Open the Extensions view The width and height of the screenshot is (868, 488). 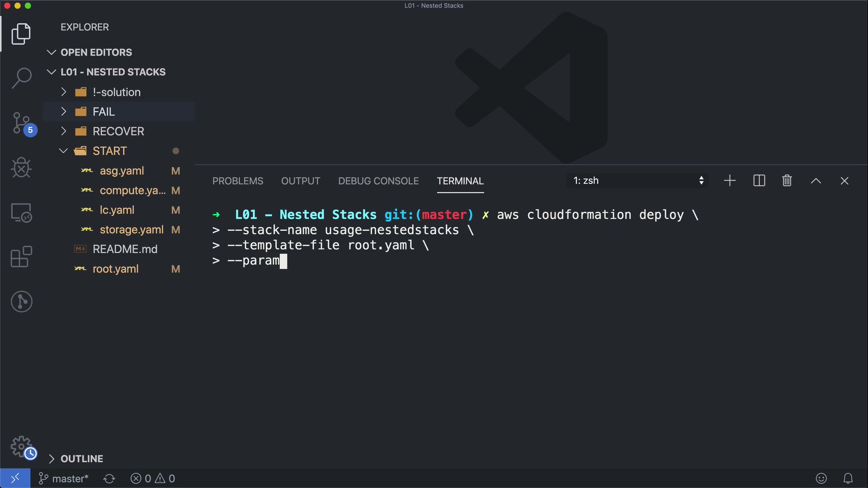pos(21,257)
